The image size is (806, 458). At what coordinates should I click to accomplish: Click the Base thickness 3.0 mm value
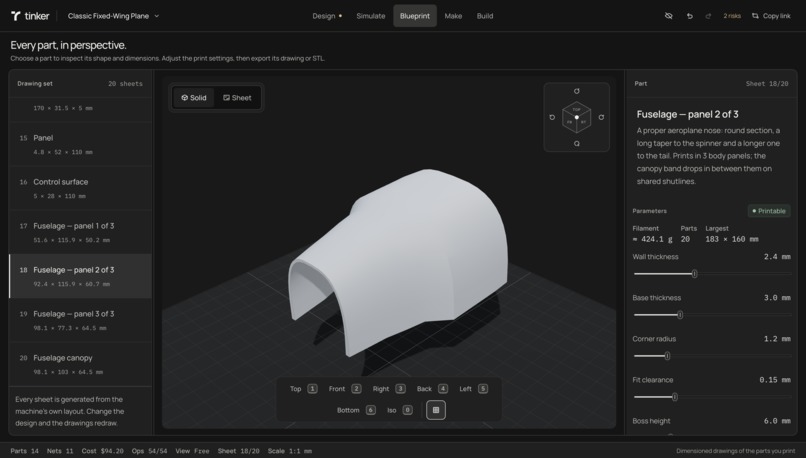pos(777,298)
